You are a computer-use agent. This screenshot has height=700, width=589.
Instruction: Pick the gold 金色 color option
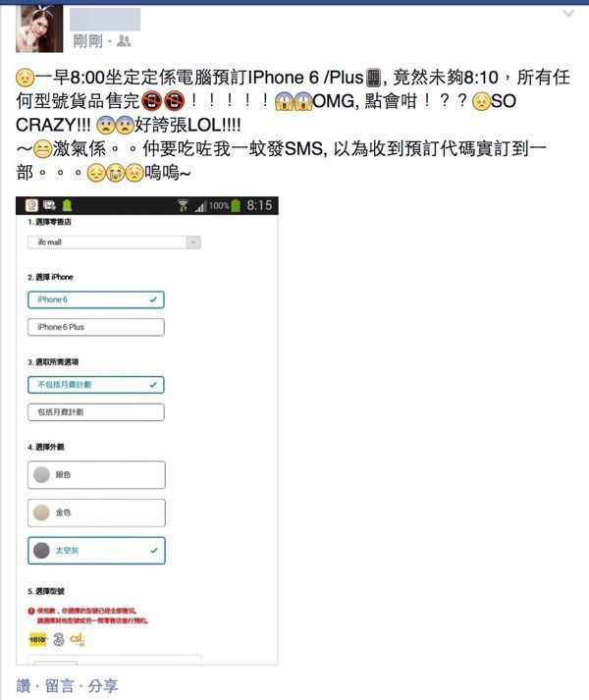(x=96, y=512)
